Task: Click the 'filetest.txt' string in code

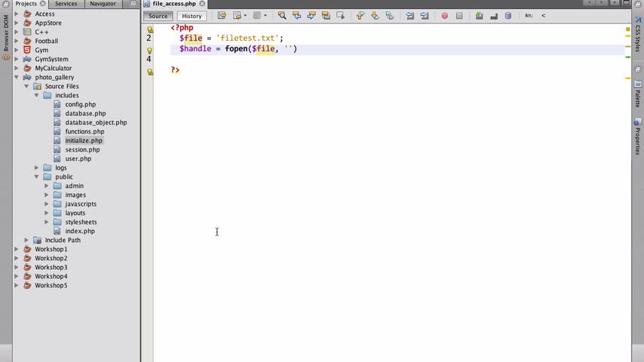Action: [x=247, y=38]
